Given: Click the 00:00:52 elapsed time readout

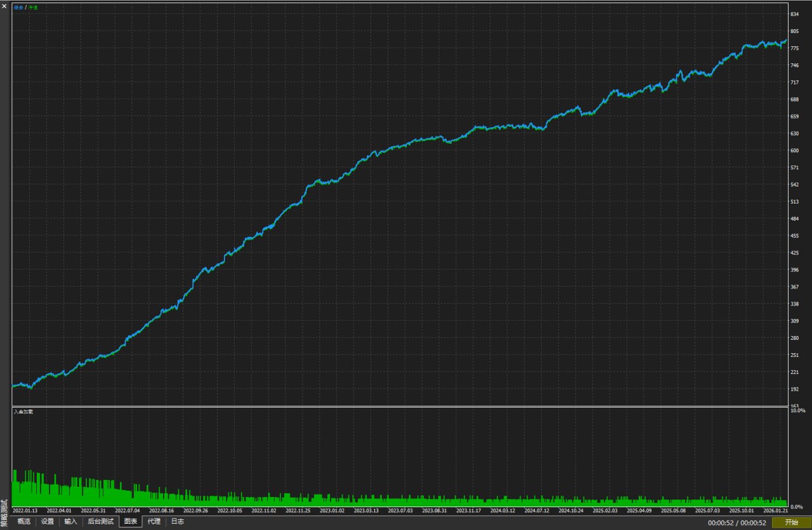Looking at the screenshot, I should 720,523.
